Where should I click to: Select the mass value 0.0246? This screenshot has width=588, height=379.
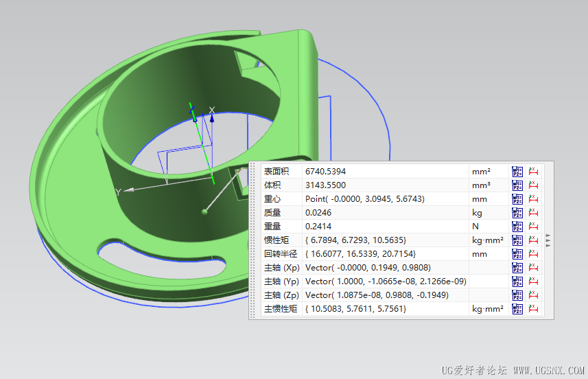coord(318,213)
